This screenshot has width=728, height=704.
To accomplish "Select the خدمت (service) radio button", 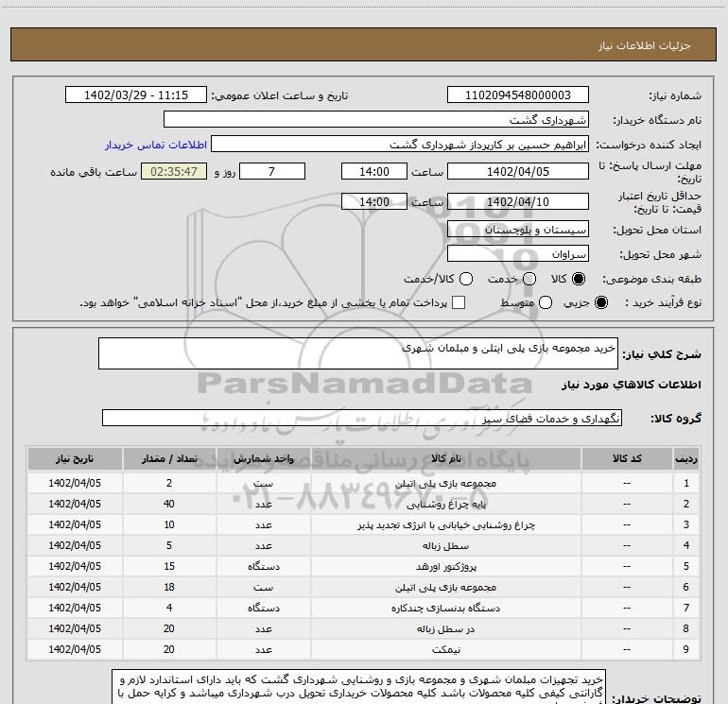I will (529, 279).
